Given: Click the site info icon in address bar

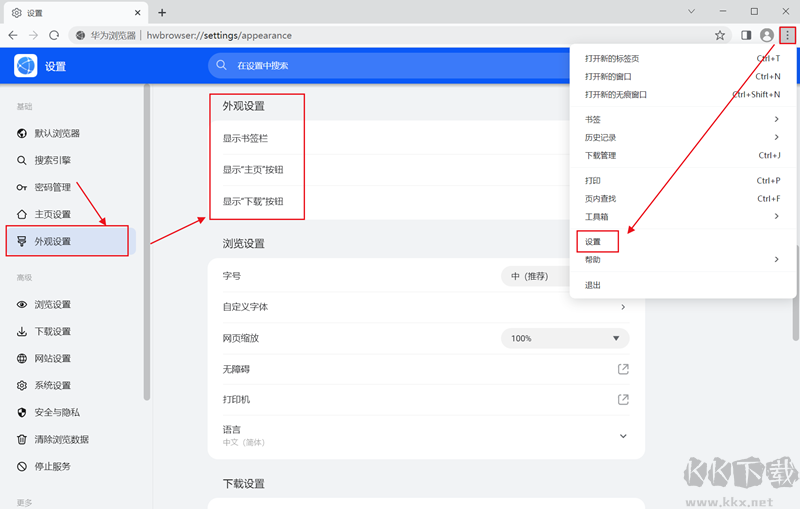Looking at the screenshot, I should (x=80, y=35).
